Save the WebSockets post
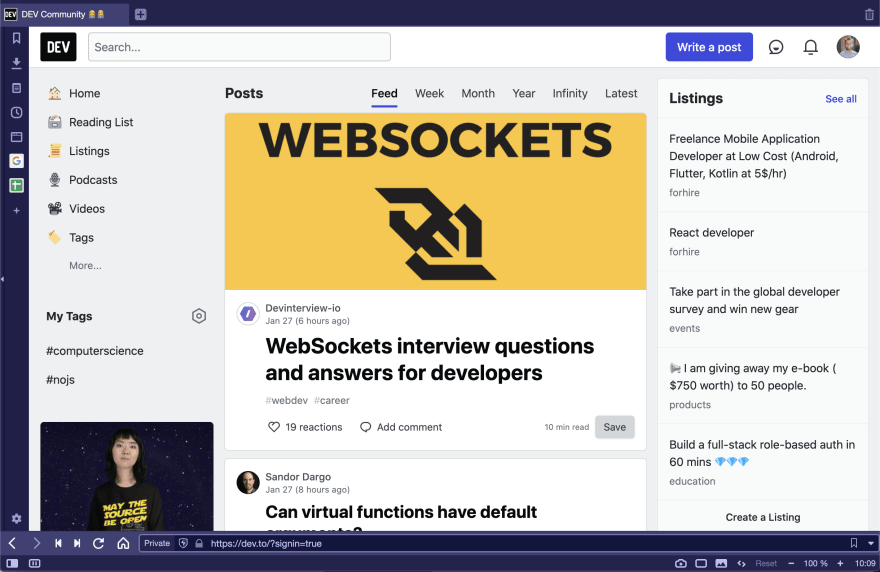Screen dimensions: 880x572 (615, 427)
